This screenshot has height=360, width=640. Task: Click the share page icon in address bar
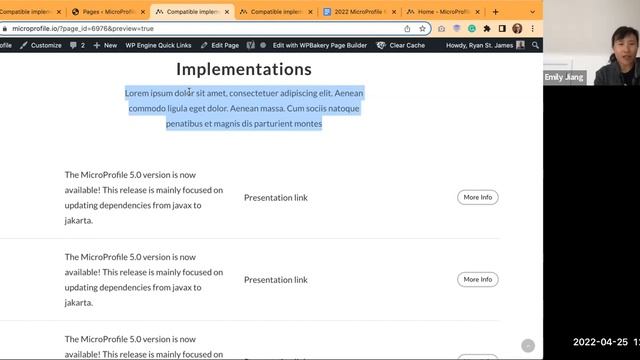click(407, 29)
